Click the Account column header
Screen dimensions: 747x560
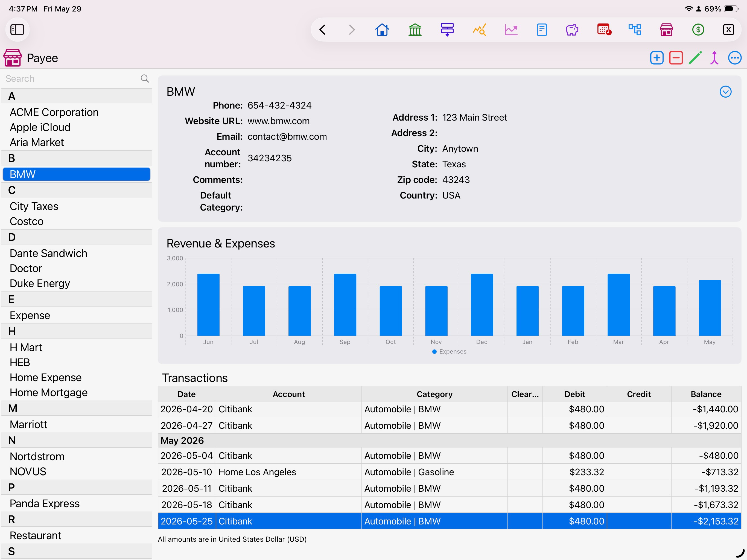[x=289, y=394]
